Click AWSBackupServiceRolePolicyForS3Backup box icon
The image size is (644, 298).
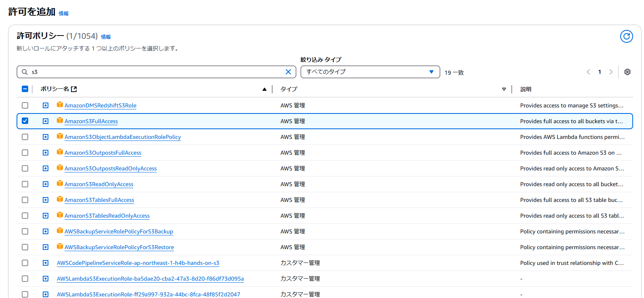tap(60, 231)
